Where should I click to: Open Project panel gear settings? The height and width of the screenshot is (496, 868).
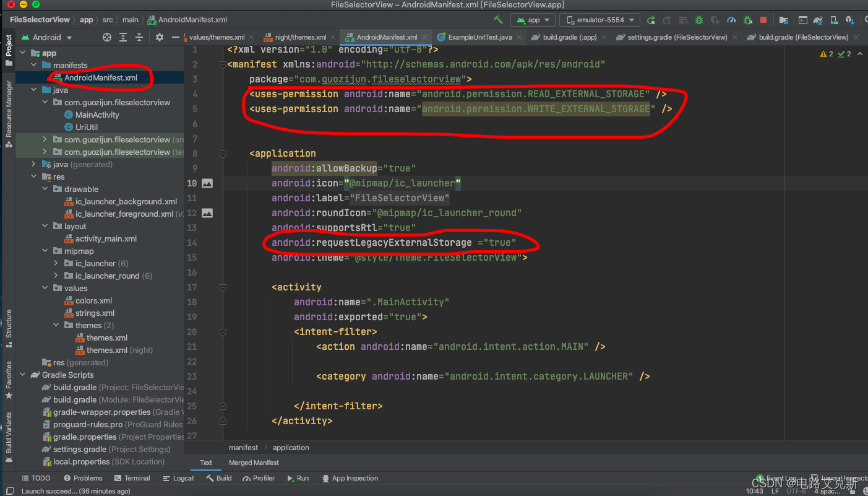click(x=160, y=37)
